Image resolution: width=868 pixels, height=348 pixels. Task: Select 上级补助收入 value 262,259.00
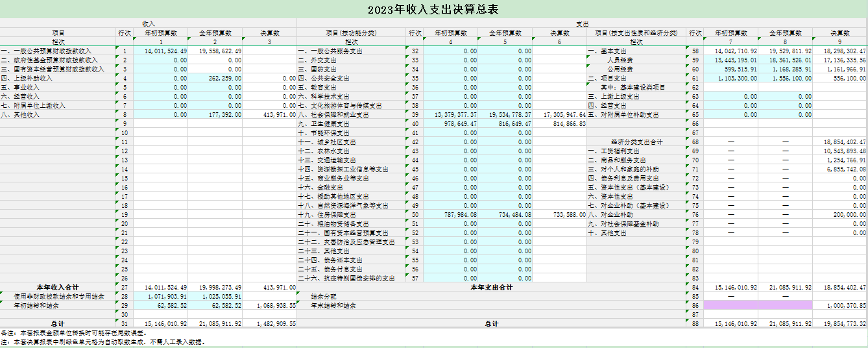pos(215,78)
